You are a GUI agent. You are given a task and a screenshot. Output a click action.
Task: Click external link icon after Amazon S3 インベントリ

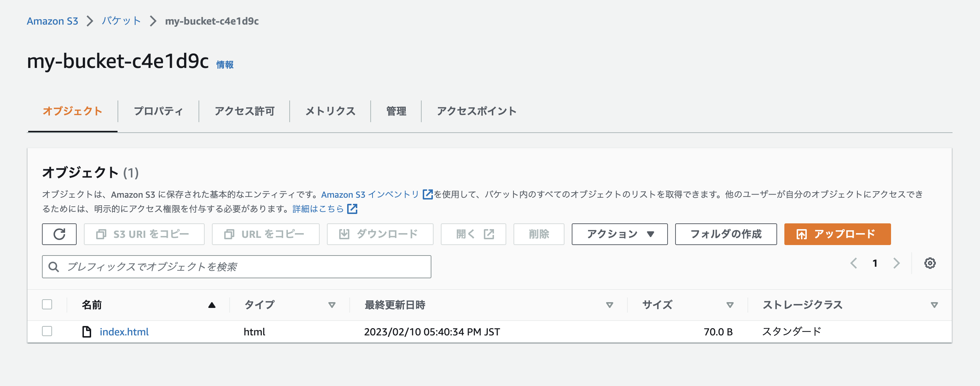pyautogui.click(x=427, y=194)
